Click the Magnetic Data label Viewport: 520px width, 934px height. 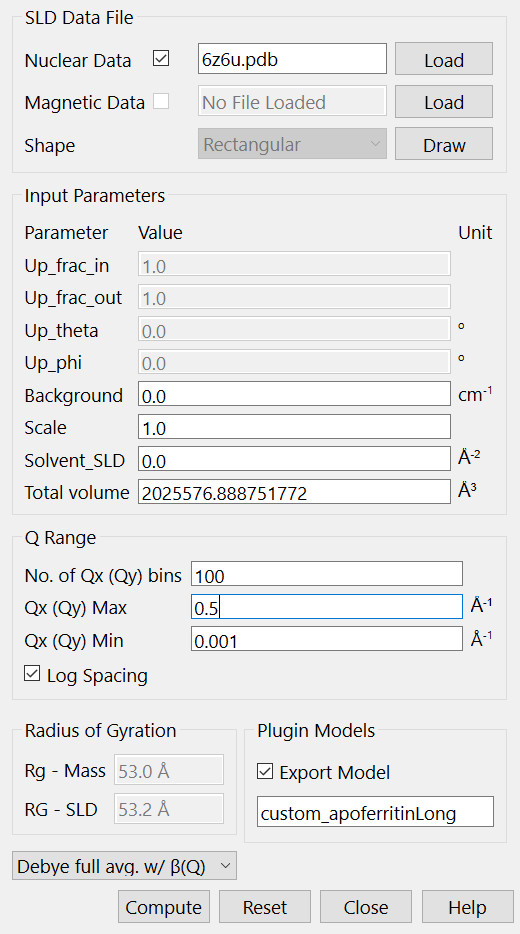pyautogui.click(x=85, y=102)
